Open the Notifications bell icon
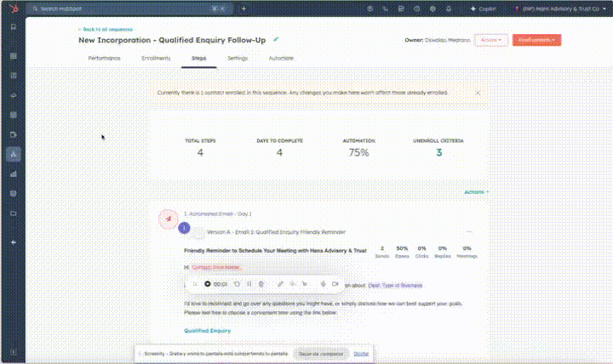Screen dimensions: 613x364 pos(449,9)
